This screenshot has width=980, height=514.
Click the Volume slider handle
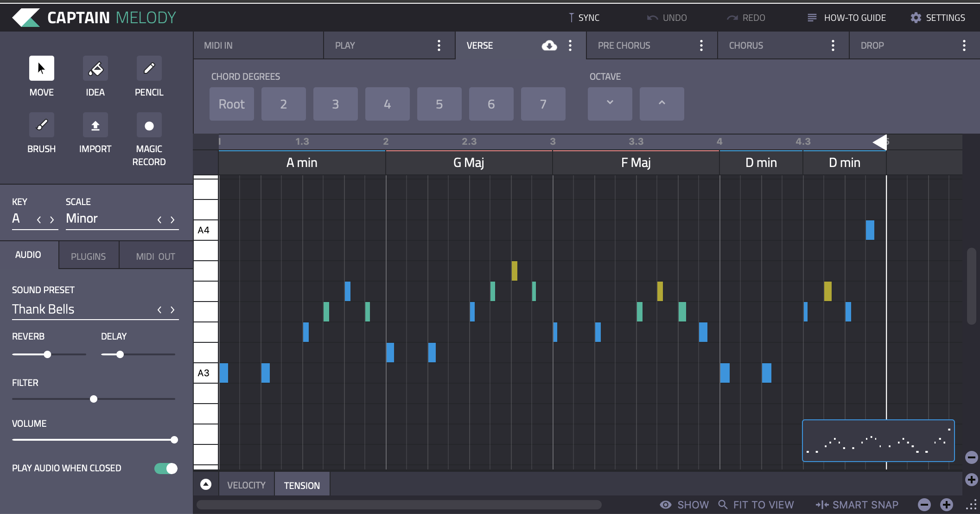tap(174, 440)
